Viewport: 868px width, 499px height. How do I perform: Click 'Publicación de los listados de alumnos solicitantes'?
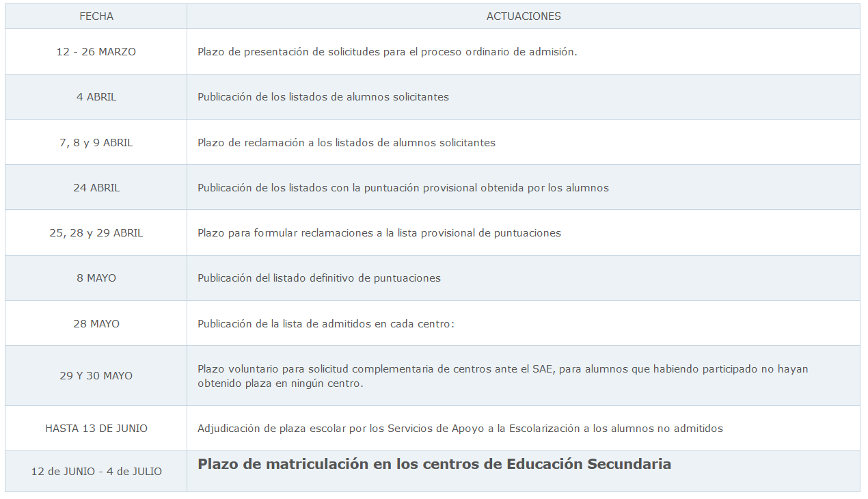click(323, 97)
